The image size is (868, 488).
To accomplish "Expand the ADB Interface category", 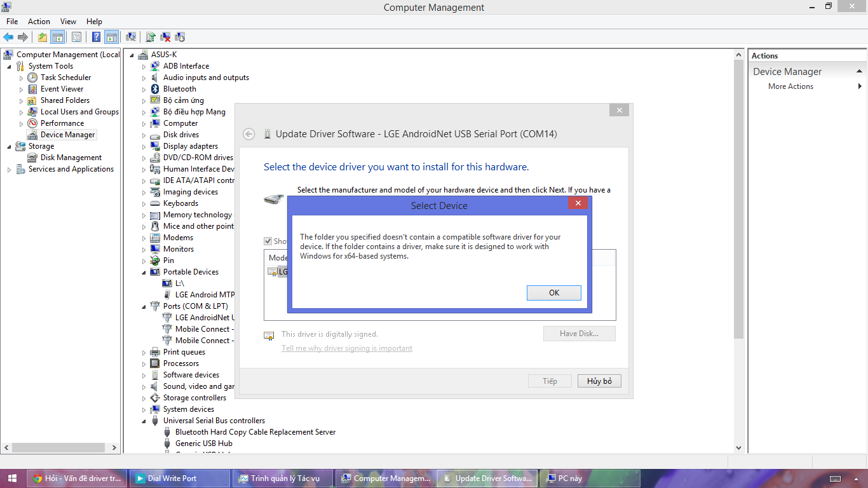I will pos(144,66).
